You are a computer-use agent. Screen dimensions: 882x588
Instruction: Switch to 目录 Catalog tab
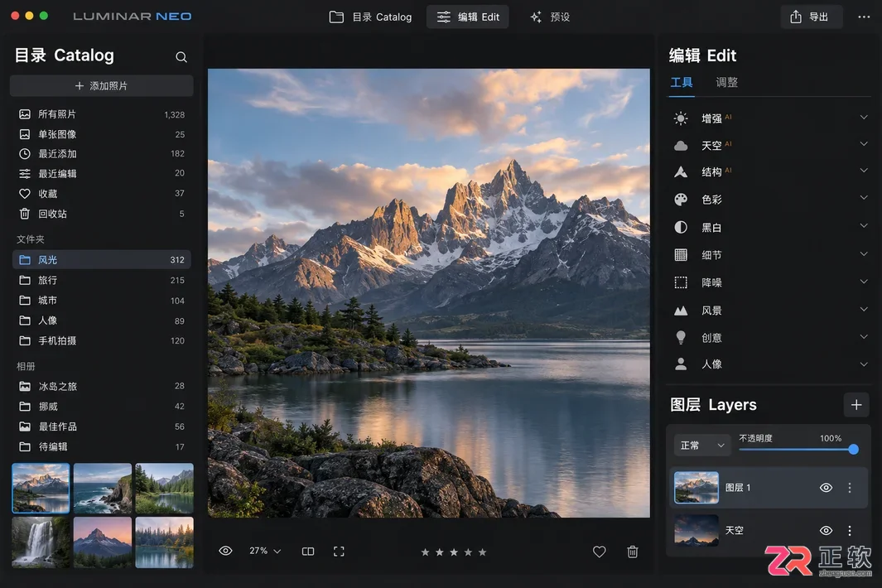(x=370, y=17)
